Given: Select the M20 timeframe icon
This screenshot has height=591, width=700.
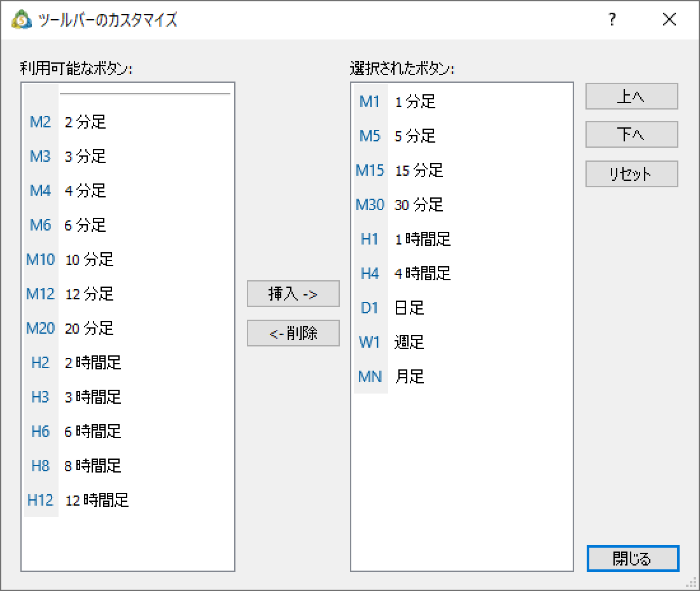Looking at the screenshot, I should tap(41, 329).
